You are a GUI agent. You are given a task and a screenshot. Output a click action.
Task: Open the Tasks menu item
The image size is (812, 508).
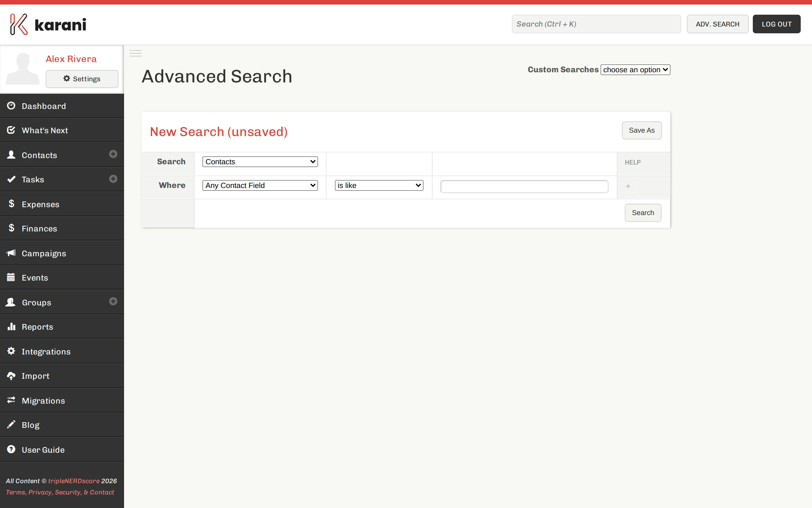pos(62,179)
